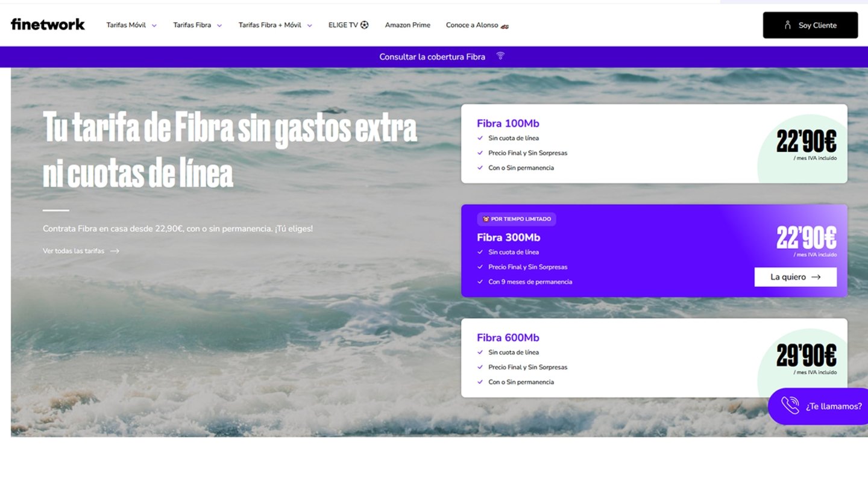The image size is (868, 488).
Task: Click the phone icon in ¿Te llamamos?
Action: (790, 405)
